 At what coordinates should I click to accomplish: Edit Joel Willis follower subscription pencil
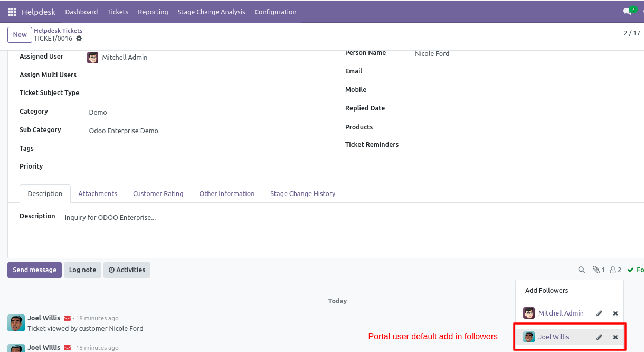click(600, 337)
